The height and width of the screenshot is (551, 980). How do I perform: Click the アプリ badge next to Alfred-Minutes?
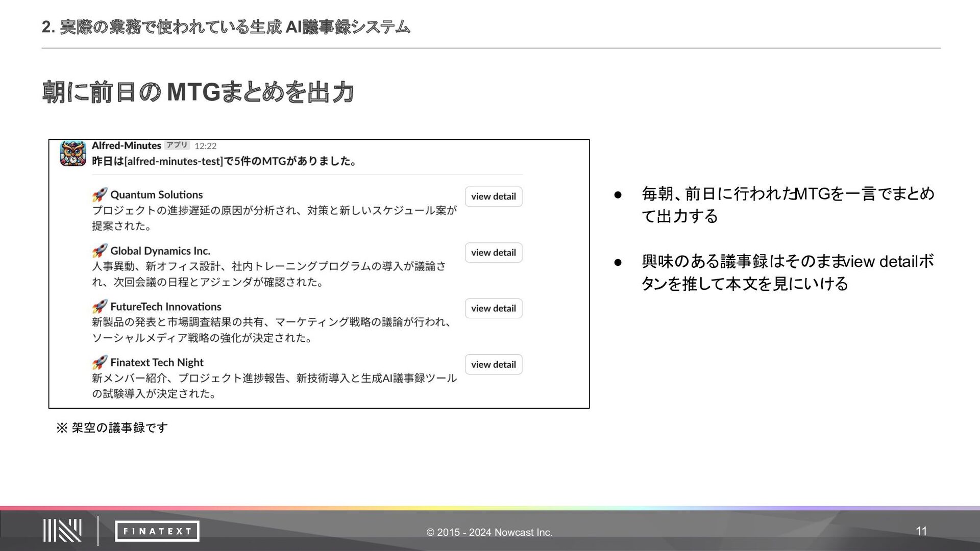[x=177, y=145]
